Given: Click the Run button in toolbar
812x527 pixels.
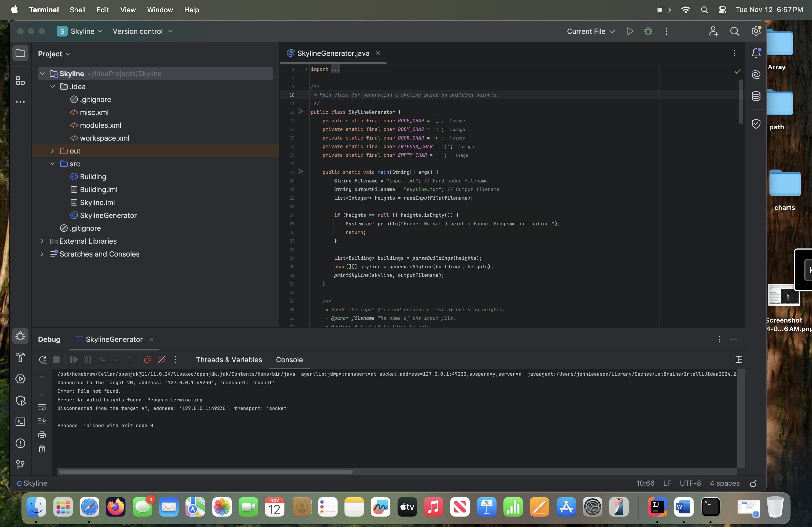Looking at the screenshot, I should point(629,31).
